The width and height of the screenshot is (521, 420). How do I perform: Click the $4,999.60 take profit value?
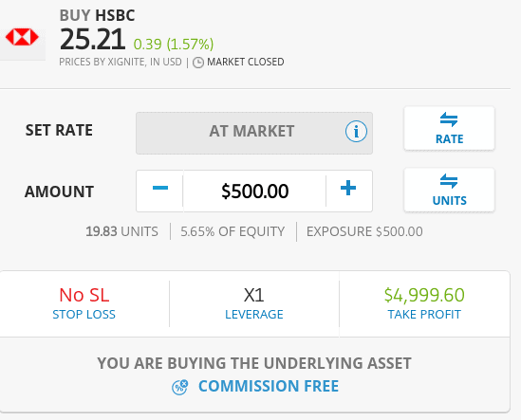[x=424, y=295]
